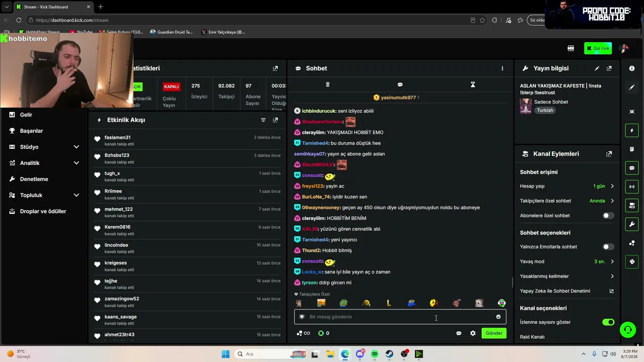Open the user profile avatar menu
Screen dimensions: 644x362
click(624, 48)
